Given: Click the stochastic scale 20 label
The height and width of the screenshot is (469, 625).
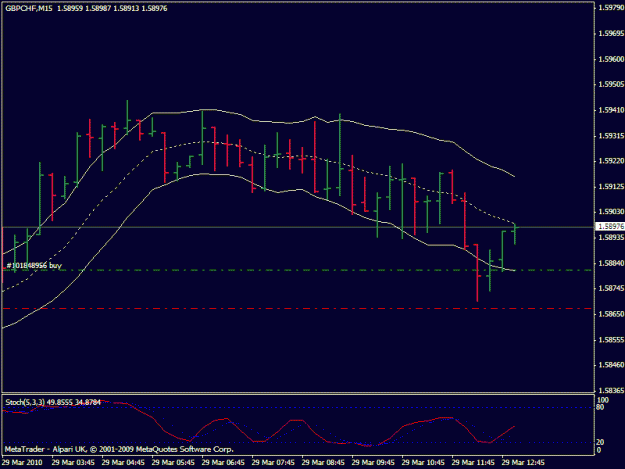Looking at the screenshot, I should pyautogui.click(x=602, y=442).
